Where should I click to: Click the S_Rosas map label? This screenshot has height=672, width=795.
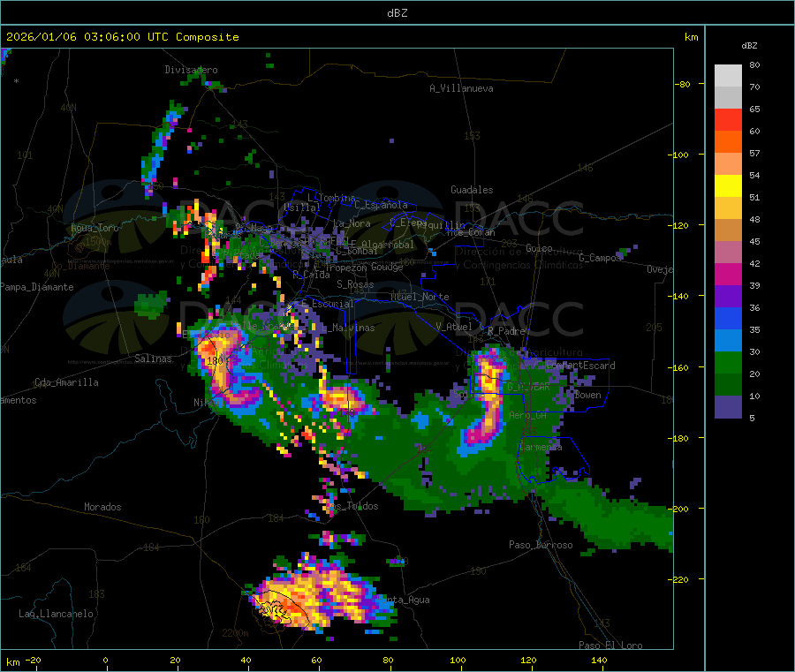coord(355,284)
